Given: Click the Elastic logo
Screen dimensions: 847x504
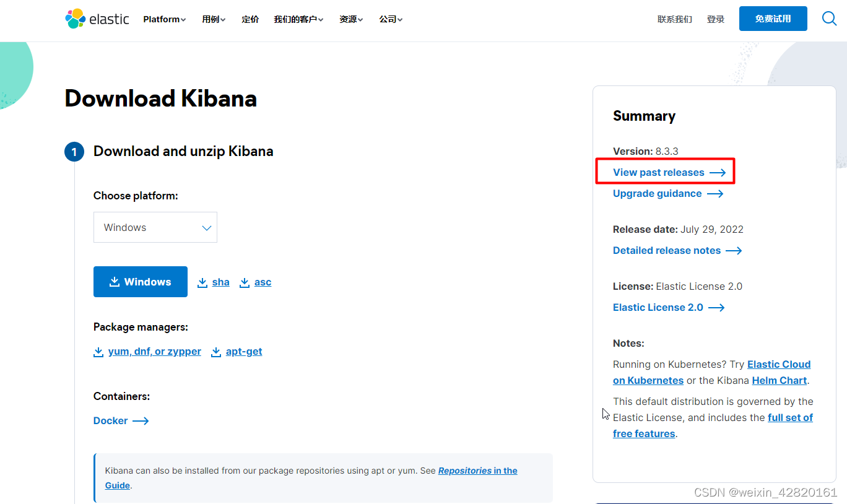Looking at the screenshot, I should pyautogui.click(x=97, y=19).
